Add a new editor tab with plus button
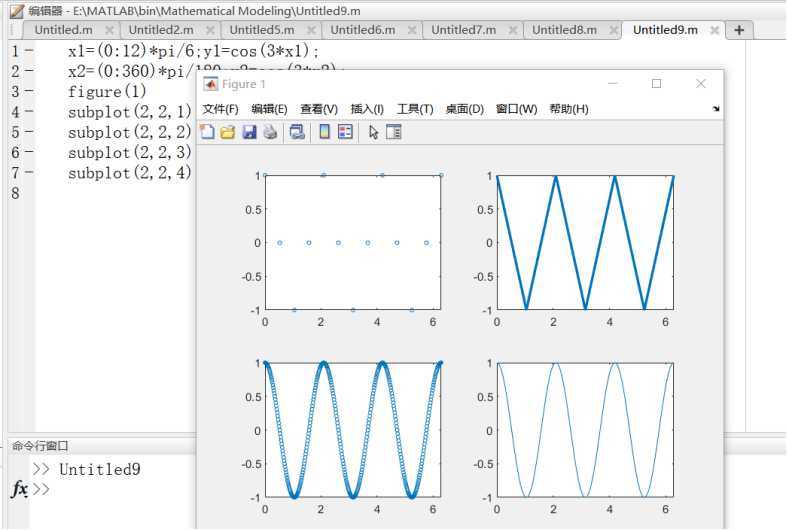Image resolution: width=787 pixels, height=530 pixels. pos(739,30)
